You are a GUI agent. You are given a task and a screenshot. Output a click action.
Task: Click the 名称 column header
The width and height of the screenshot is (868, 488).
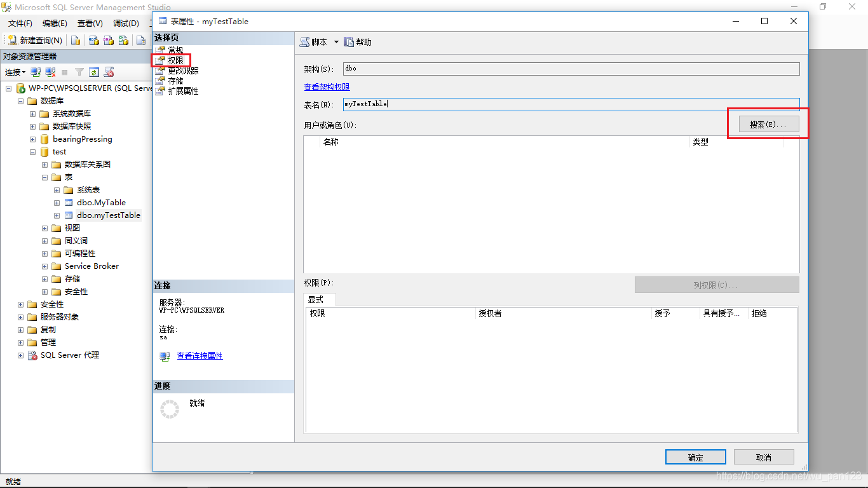505,142
